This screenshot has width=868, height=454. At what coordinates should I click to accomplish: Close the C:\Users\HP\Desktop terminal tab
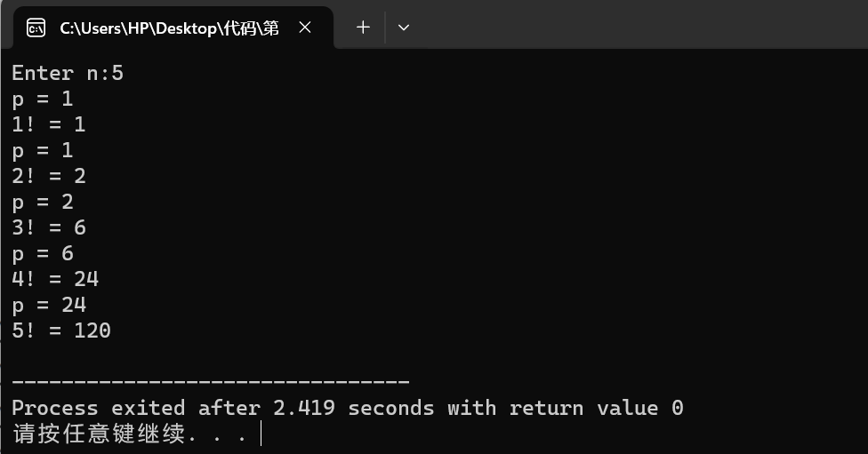[x=305, y=27]
